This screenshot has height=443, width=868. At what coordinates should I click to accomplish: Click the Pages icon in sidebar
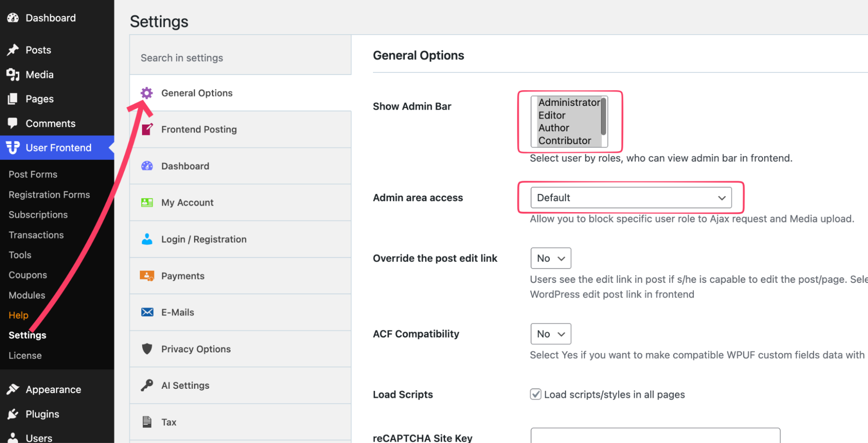[13, 99]
